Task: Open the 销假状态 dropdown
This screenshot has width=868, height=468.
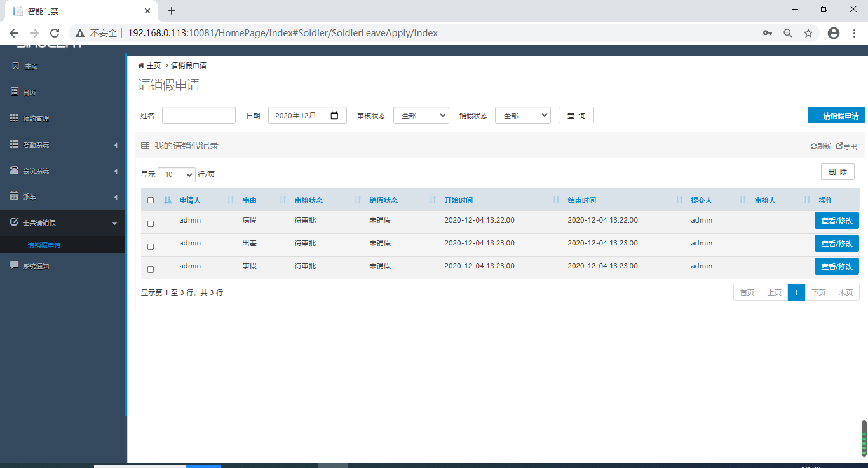Action: (x=522, y=116)
